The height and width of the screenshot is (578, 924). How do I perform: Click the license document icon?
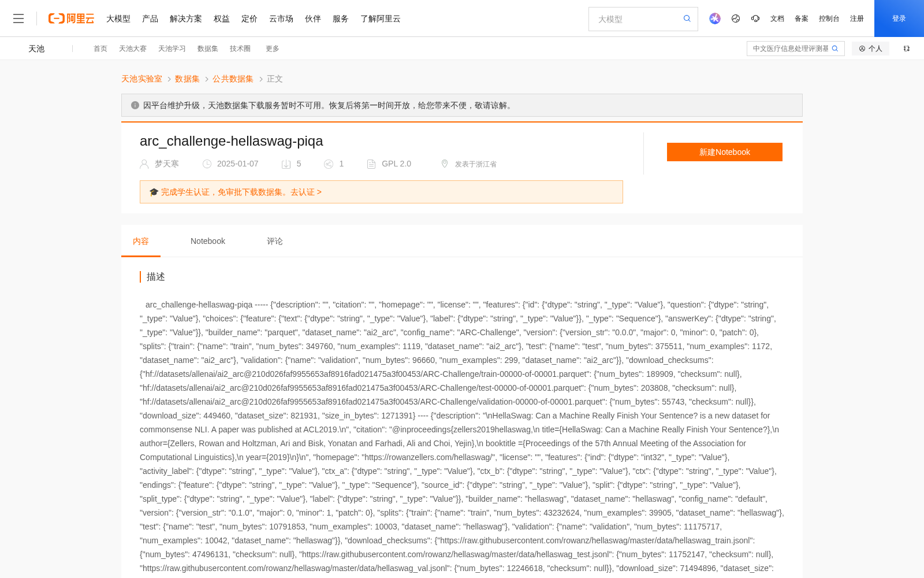371,164
